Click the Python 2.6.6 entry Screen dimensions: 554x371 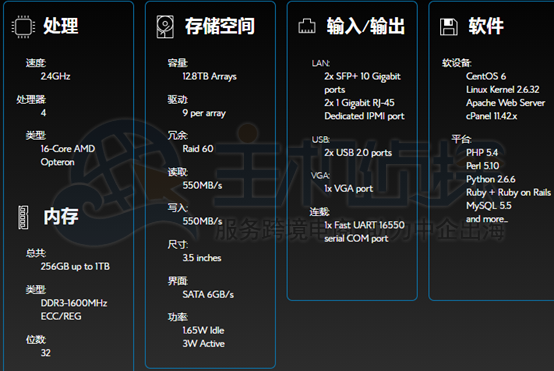tap(491, 179)
